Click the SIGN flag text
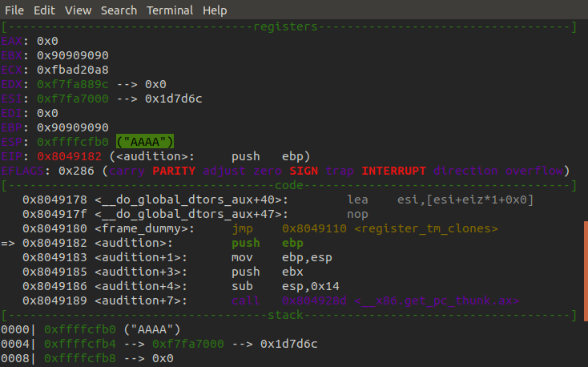Image resolution: width=588 pixels, height=367 pixels. [304, 171]
